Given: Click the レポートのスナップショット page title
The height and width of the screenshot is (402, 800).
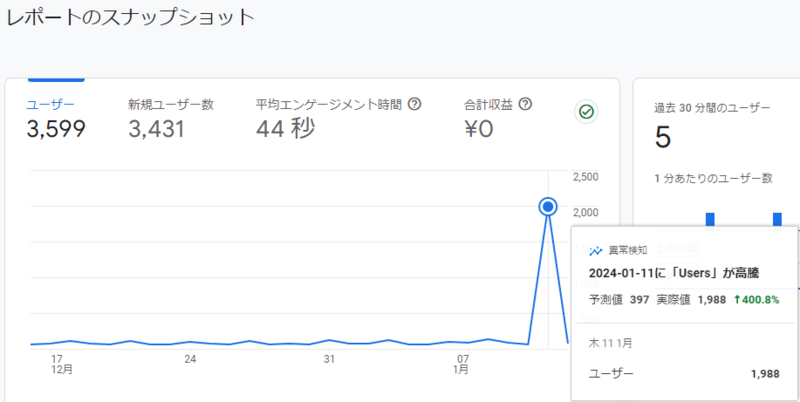Looking at the screenshot, I should coord(130,17).
